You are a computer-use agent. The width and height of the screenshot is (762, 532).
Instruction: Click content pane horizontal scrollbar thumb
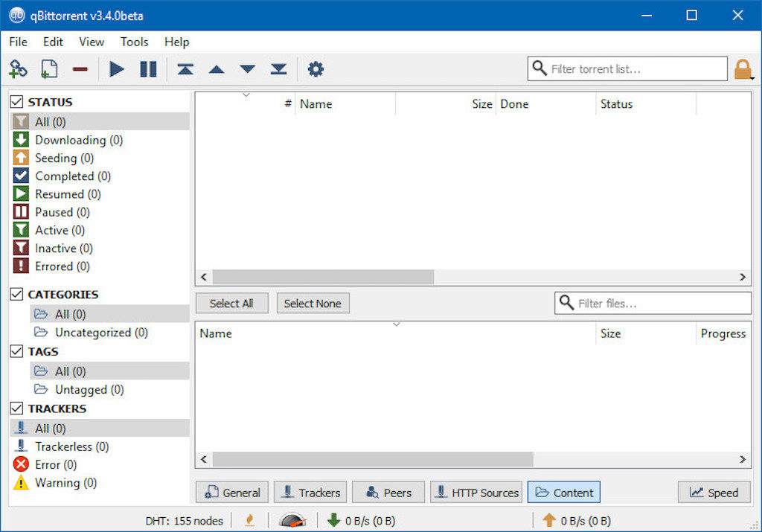click(373, 459)
